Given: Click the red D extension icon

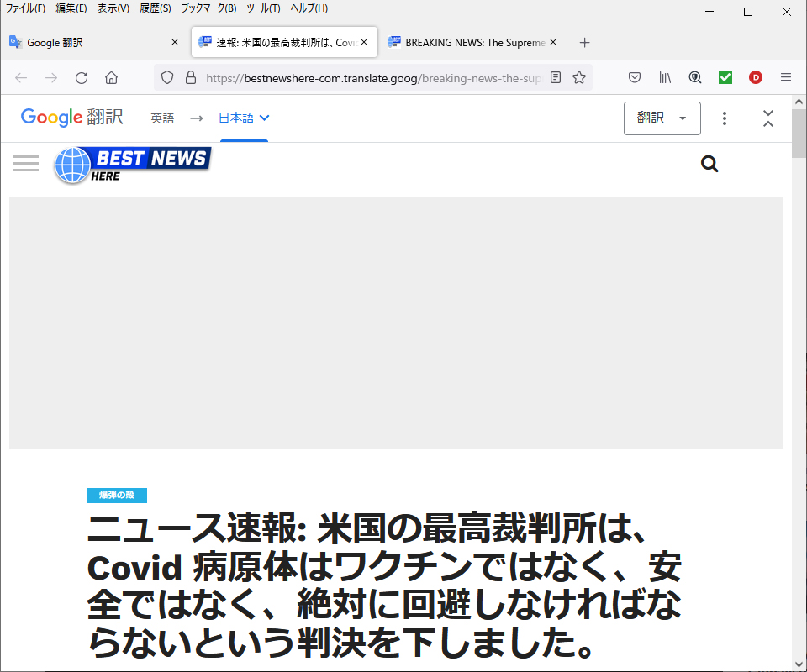Looking at the screenshot, I should coord(756,77).
